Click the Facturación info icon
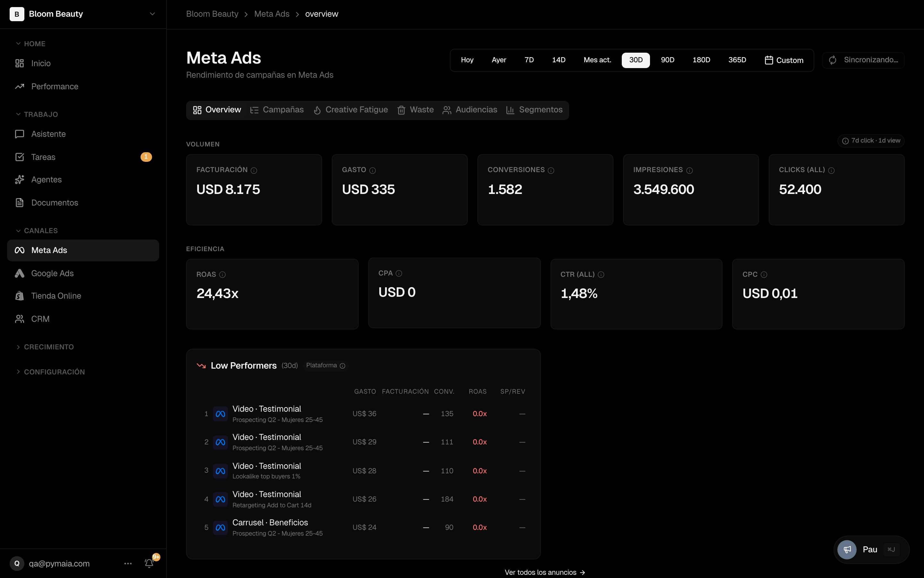 coord(254,171)
